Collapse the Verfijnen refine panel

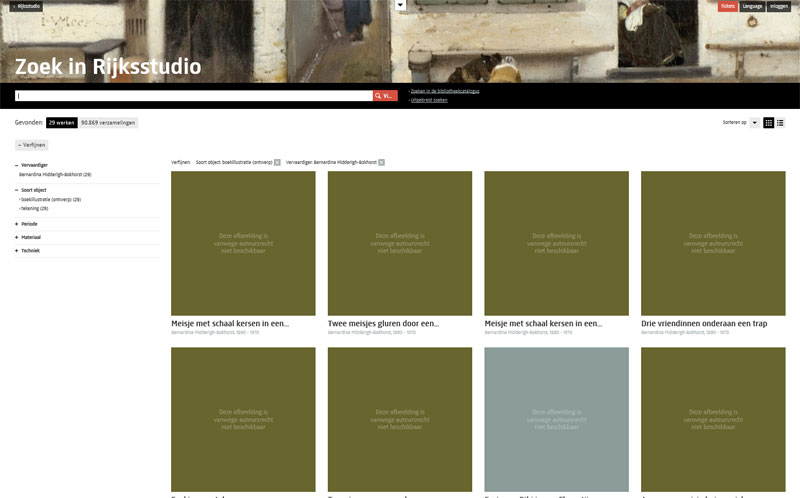31,145
